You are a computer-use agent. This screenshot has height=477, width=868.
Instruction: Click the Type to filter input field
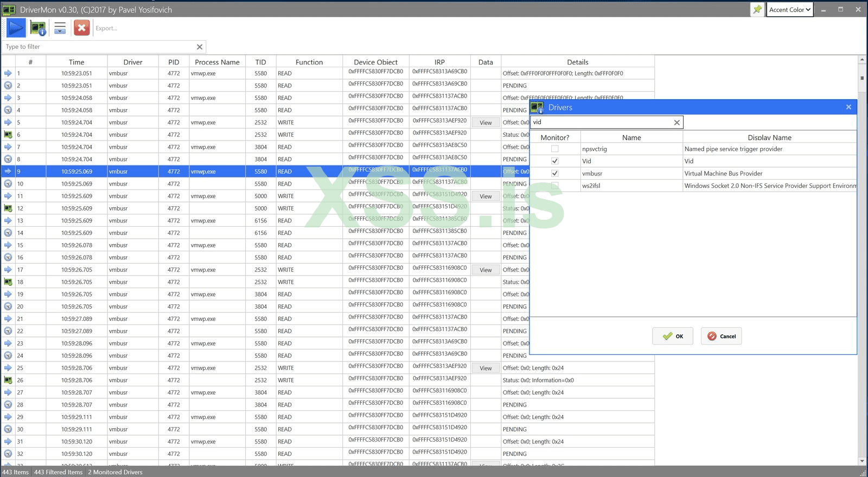tap(98, 47)
